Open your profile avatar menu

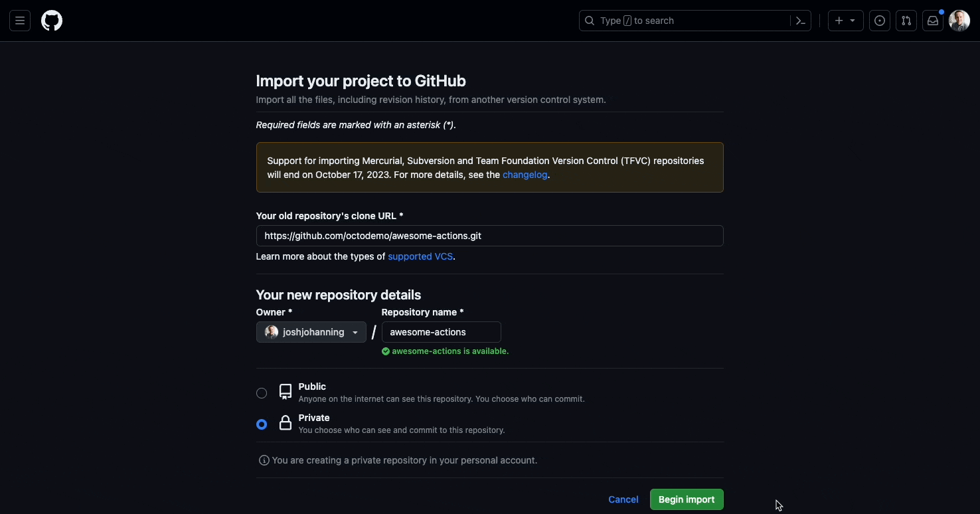click(959, 21)
